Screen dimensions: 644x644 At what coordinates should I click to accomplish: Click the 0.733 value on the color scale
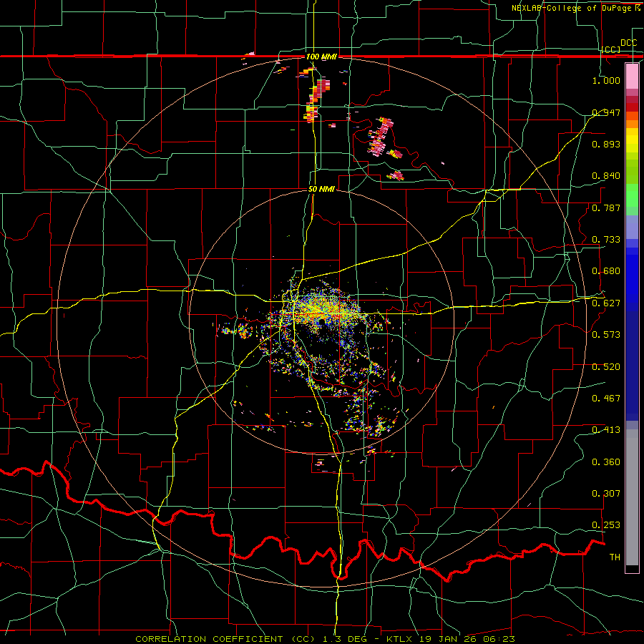(606, 240)
